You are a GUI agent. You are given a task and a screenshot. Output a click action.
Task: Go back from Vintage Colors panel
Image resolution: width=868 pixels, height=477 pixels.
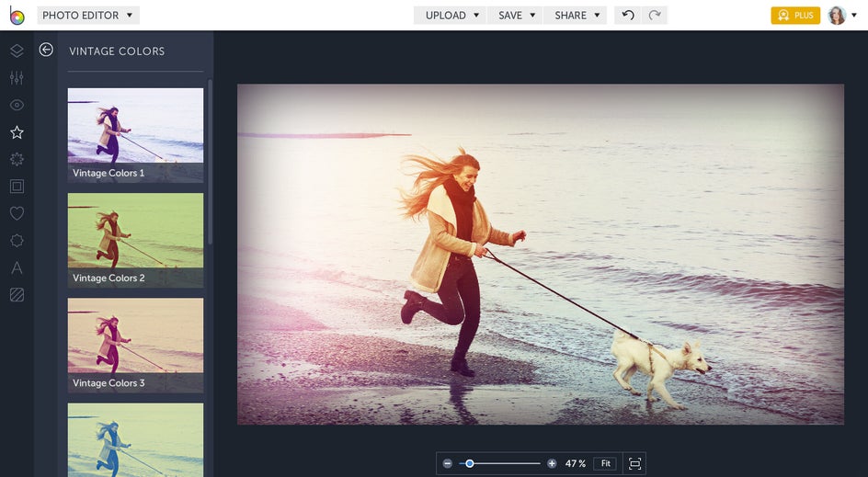pyautogui.click(x=46, y=50)
